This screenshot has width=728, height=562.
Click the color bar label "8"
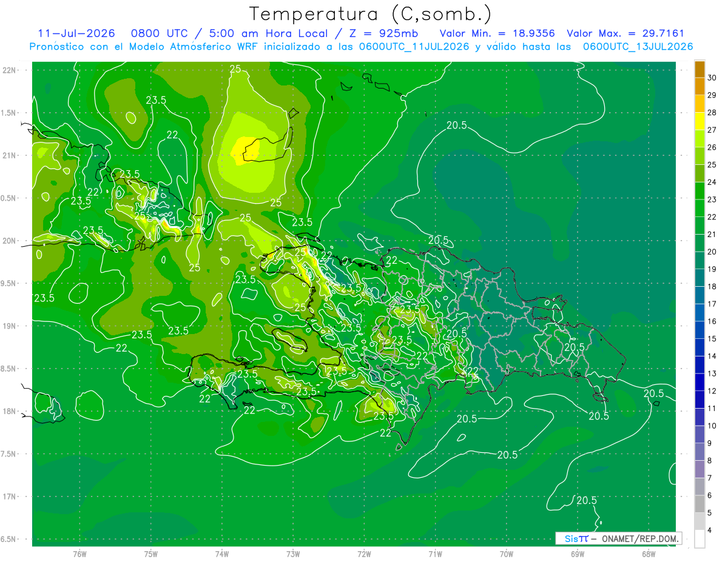coord(710,461)
